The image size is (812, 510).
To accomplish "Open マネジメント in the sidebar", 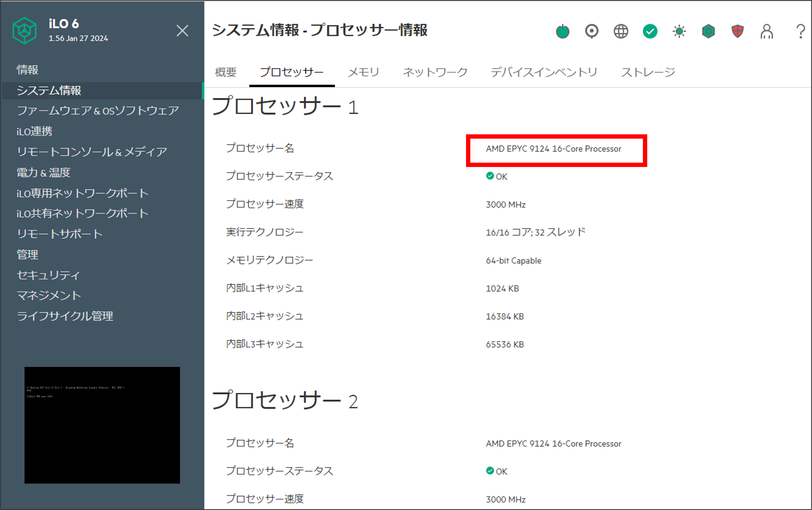I will pyautogui.click(x=49, y=296).
